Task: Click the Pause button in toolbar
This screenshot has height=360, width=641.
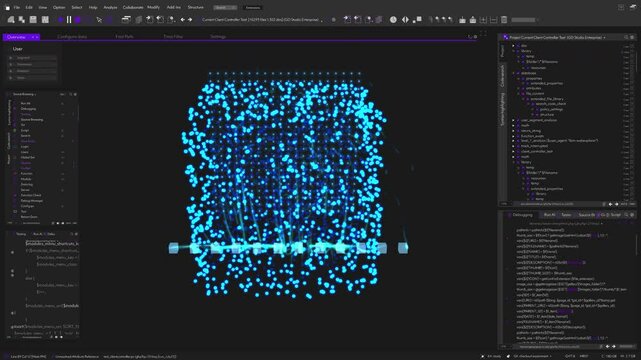Action: click(69, 19)
